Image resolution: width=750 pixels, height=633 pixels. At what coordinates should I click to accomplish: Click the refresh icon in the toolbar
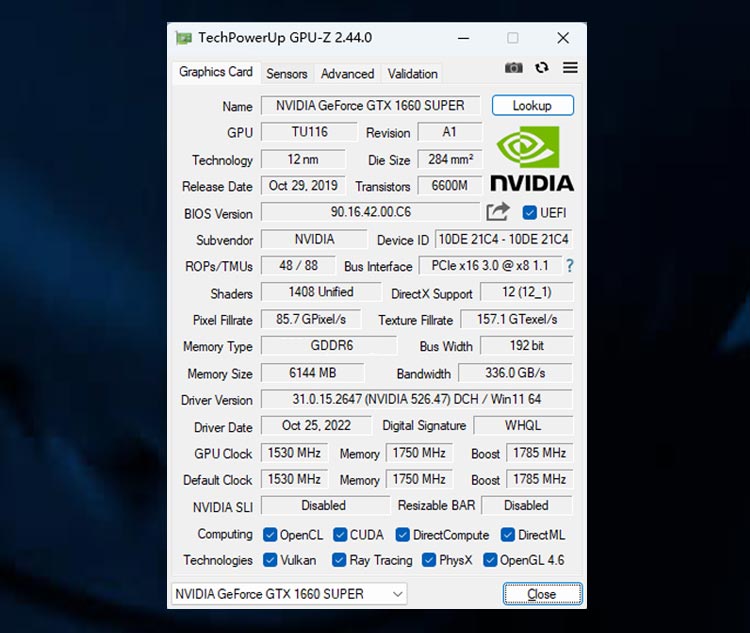542,68
